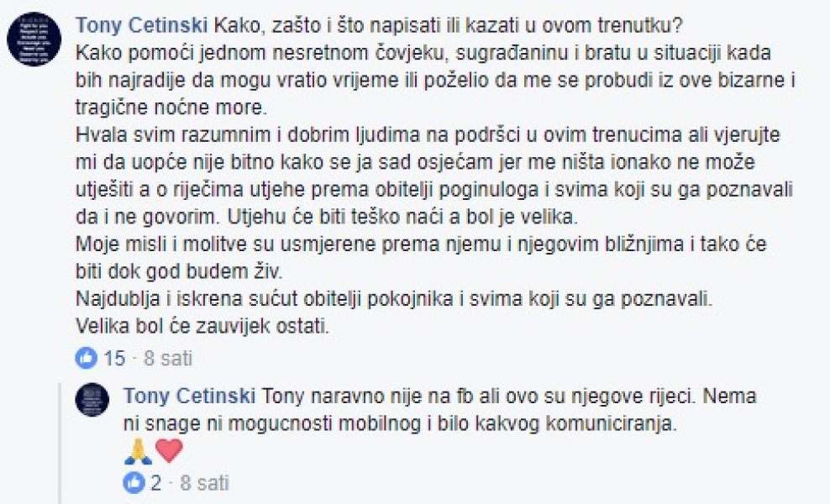Viewport: 830px width, 504px height.
Task: View the 2 reactions count on the reply
Action: pyautogui.click(x=155, y=482)
